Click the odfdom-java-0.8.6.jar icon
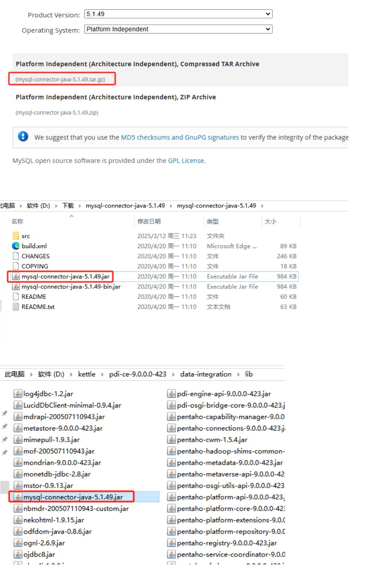Screen dimensions: 392x570 18,531
